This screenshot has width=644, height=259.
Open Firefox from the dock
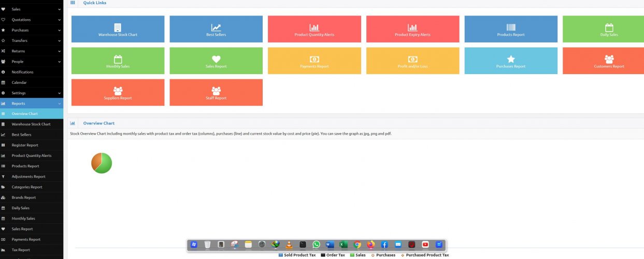(371, 244)
